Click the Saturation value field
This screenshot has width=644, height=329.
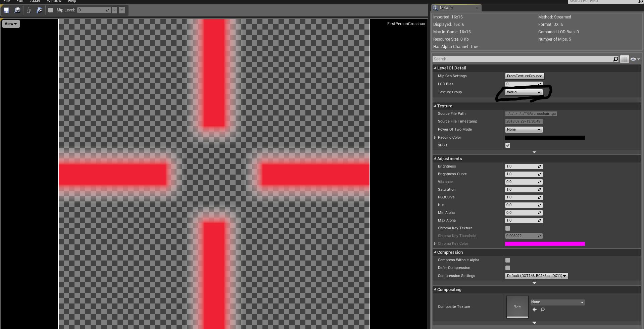tap(524, 190)
